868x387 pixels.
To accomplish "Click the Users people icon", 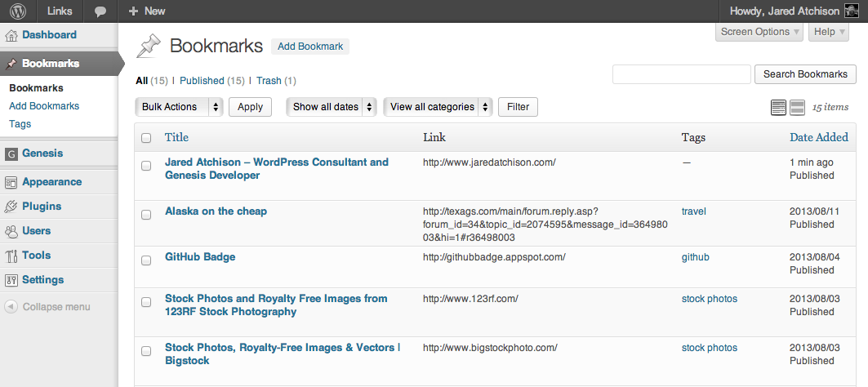I will click(11, 231).
